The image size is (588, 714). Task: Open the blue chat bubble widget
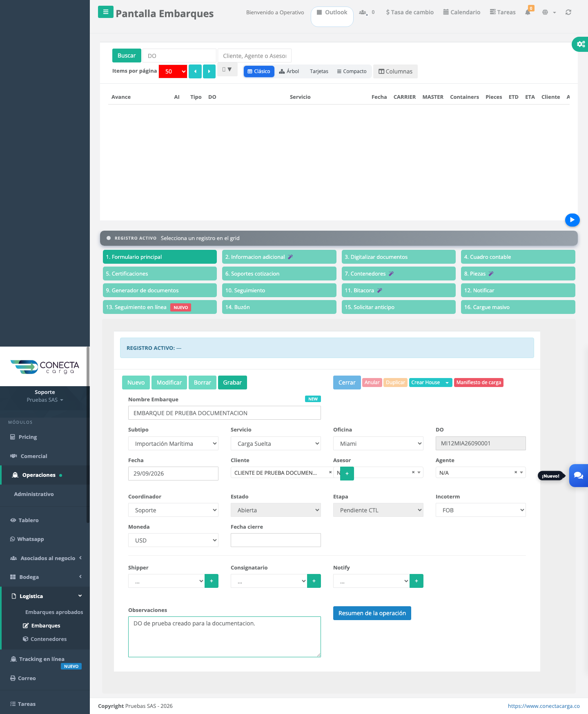(x=578, y=476)
